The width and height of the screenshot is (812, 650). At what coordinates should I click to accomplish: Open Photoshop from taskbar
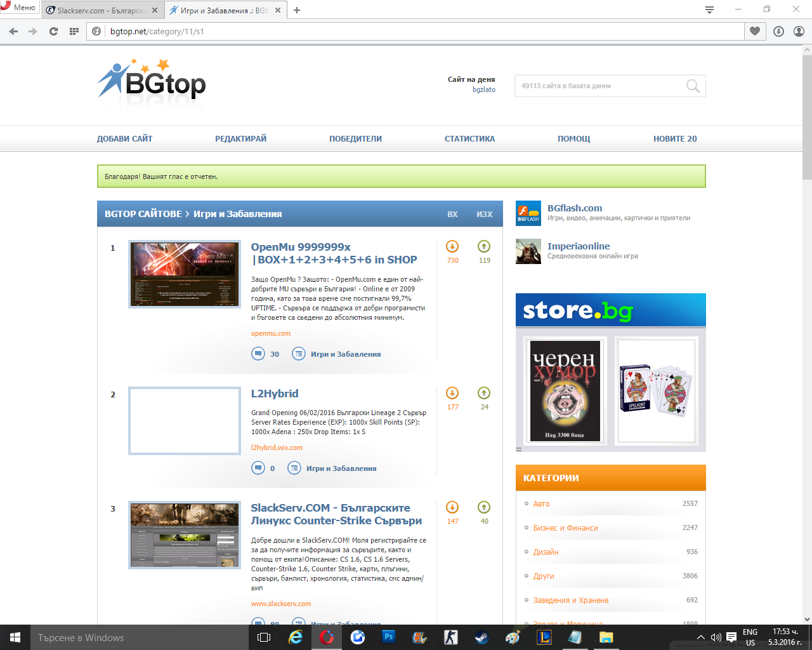coord(389,637)
